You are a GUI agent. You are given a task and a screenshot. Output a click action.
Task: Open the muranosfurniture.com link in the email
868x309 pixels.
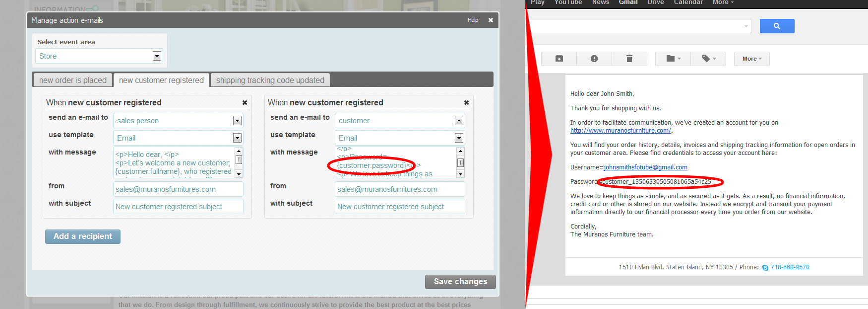[620, 131]
